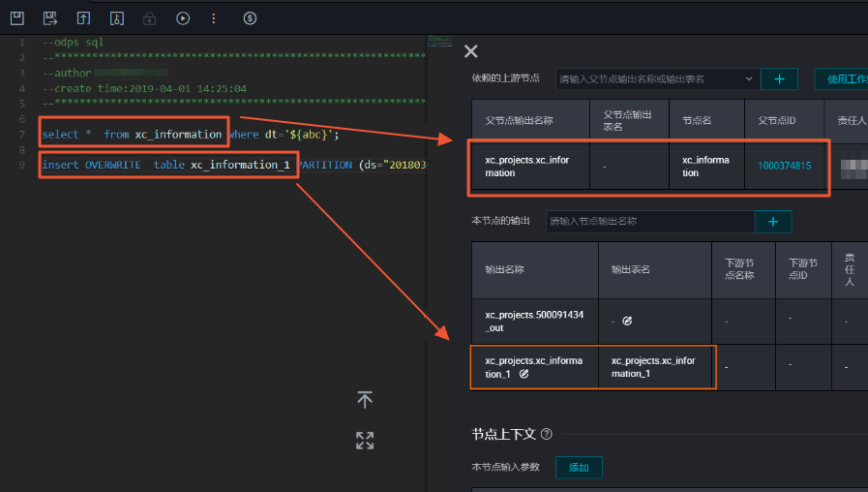This screenshot has height=492, width=868.
Task: Click the --author comment line
Action: tap(67, 73)
